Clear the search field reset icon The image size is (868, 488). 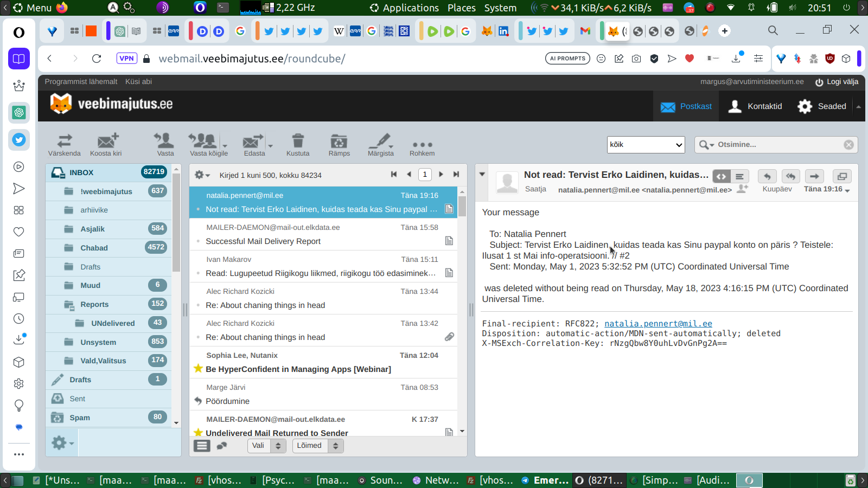point(848,145)
